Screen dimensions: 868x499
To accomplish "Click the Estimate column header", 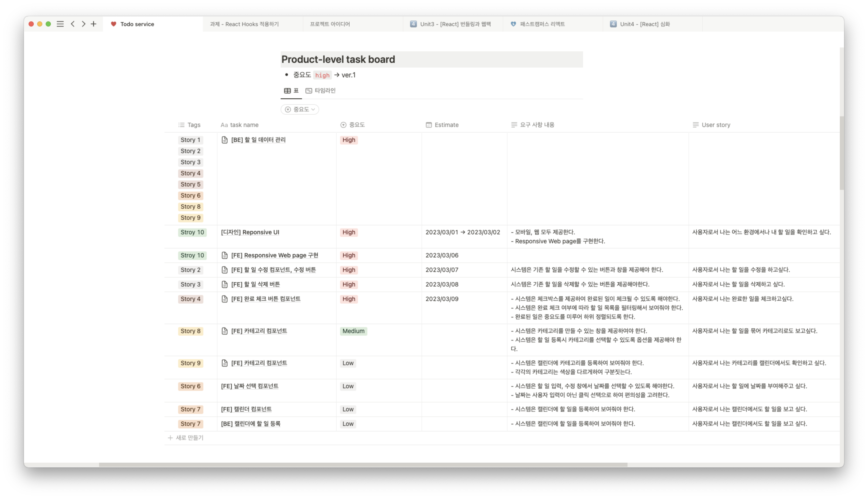I will [x=464, y=125].
